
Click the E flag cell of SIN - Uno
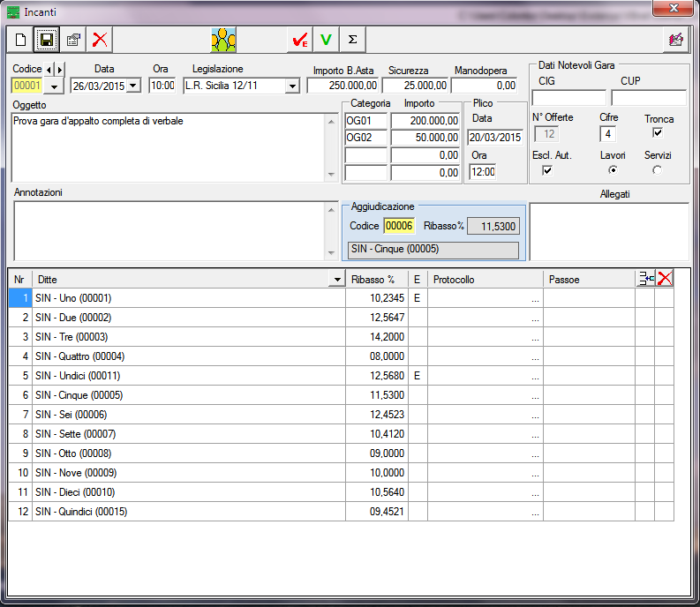[x=418, y=297]
